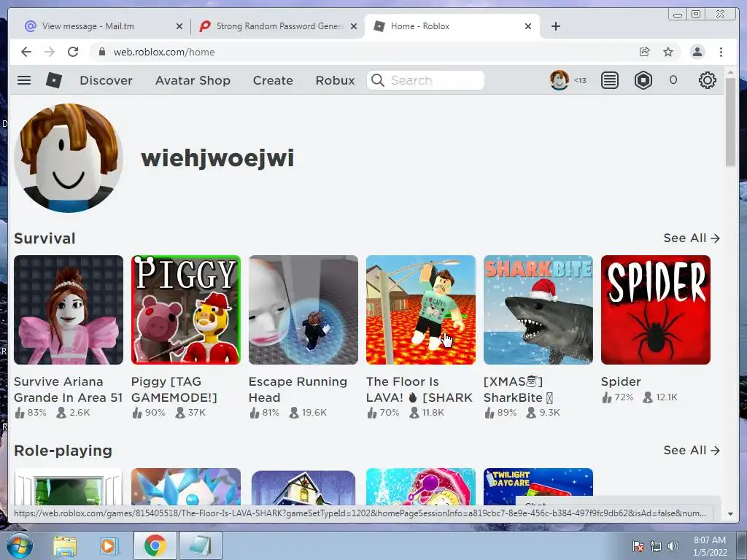
Task: Click the Chrome taskbar icon
Action: tap(155, 545)
